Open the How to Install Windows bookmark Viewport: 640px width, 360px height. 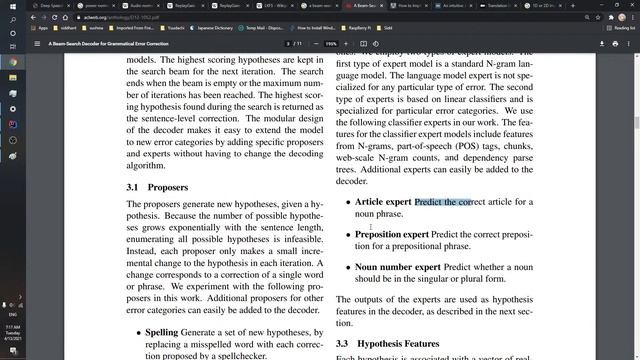[313, 28]
